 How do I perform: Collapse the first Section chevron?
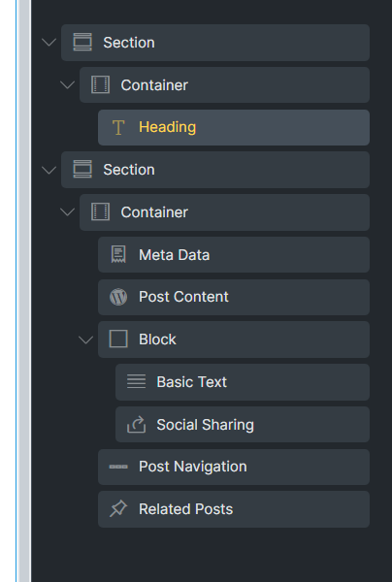coord(49,43)
